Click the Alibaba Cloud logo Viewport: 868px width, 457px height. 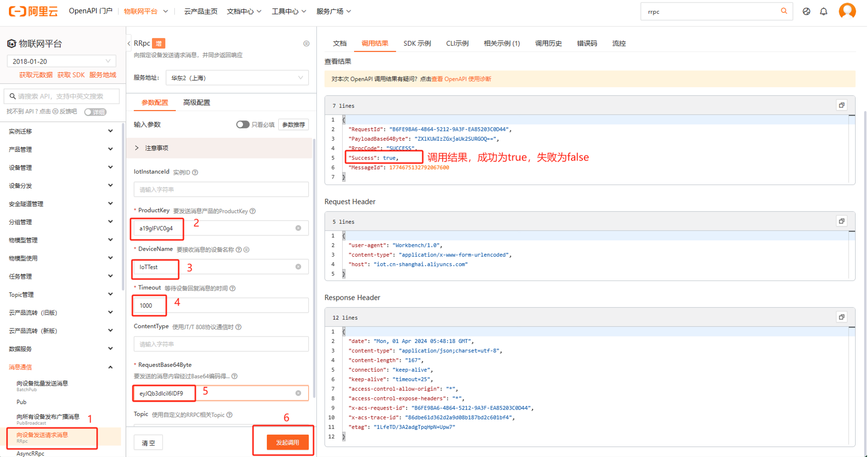coord(33,11)
